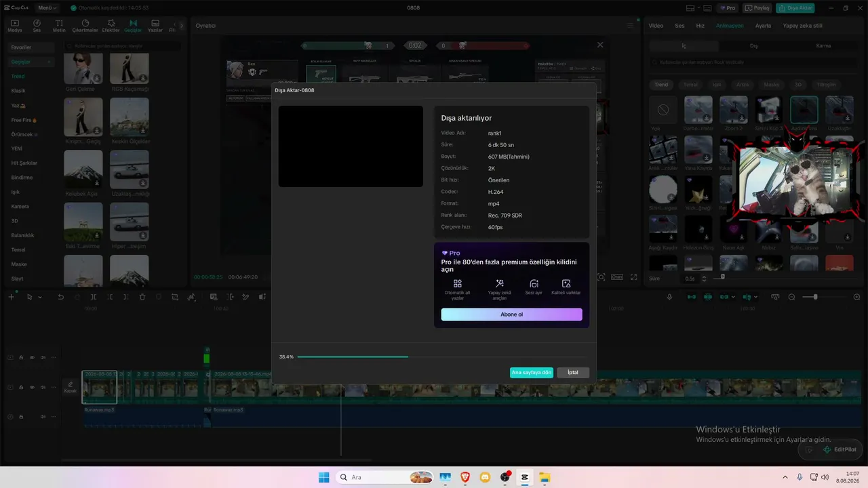Screen dimensions: 868x488
Task: Open the Metin text panel icon
Action: [x=59, y=26]
